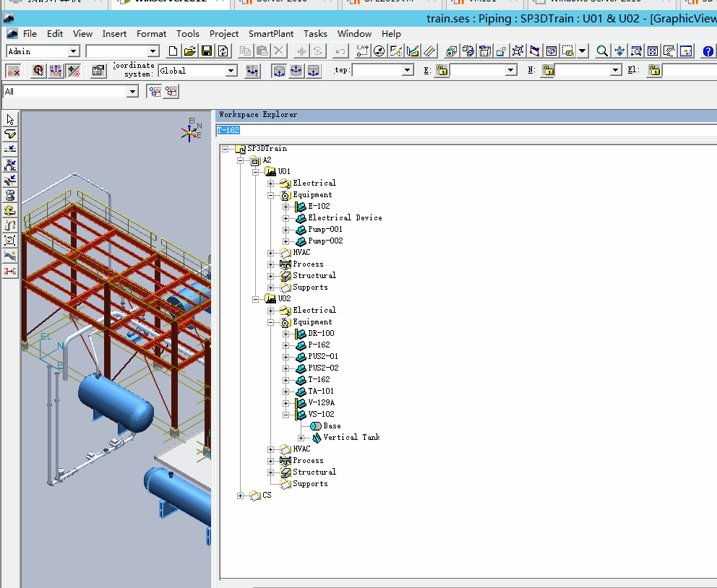Open the Help menu
Viewport: 717px width, 588px height.
(x=391, y=34)
